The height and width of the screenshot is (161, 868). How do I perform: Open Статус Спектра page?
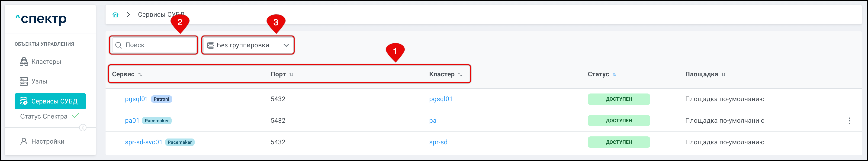click(x=44, y=116)
